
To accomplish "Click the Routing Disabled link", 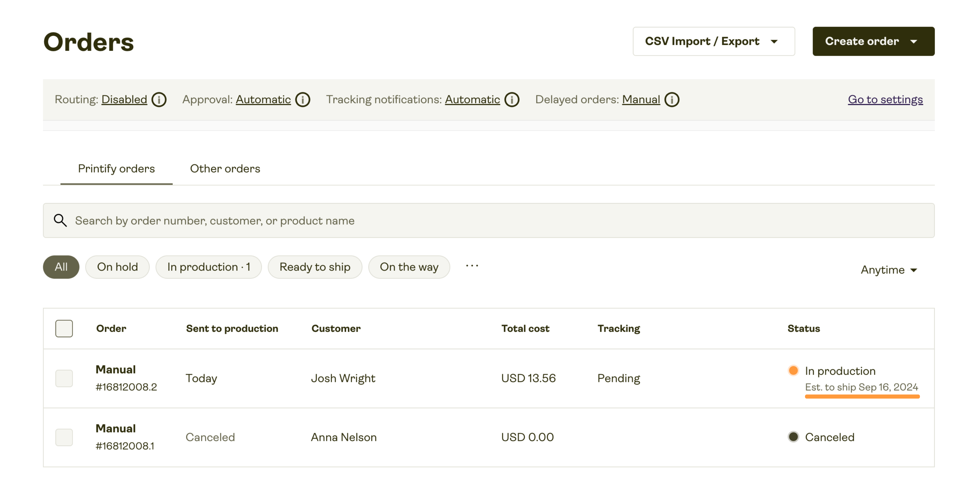I will (124, 99).
